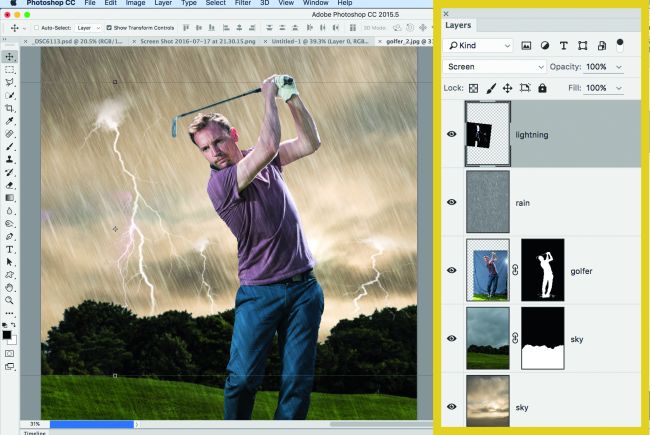Hide the rain layer
The image size is (650, 435).
coord(452,202)
